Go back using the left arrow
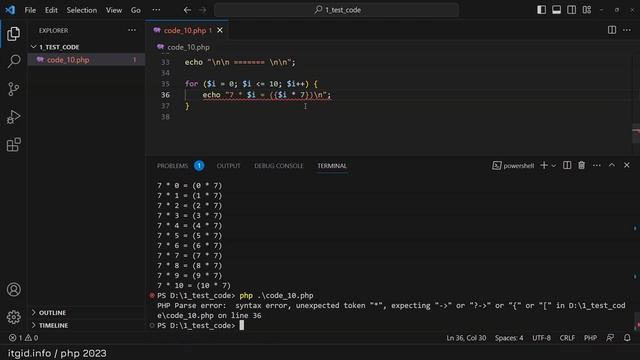This screenshot has width=640, height=360. [187, 10]
